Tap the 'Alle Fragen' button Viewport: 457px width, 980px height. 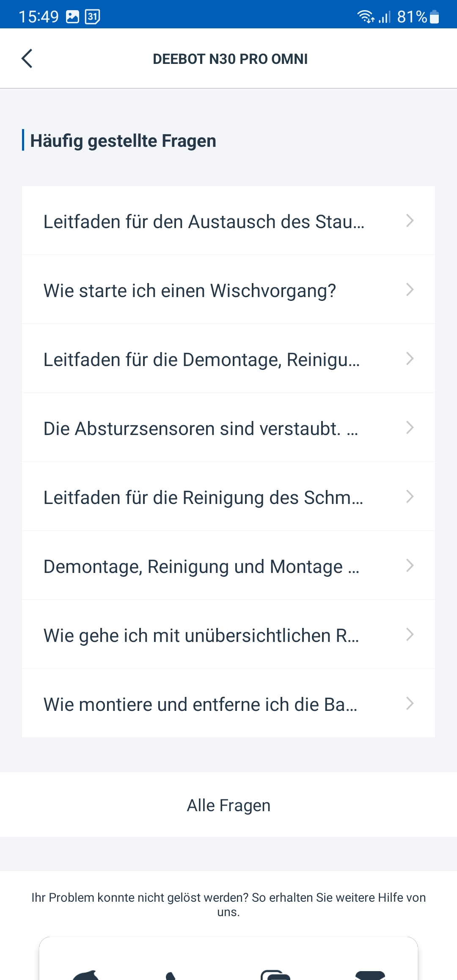[x=228, y=805]
